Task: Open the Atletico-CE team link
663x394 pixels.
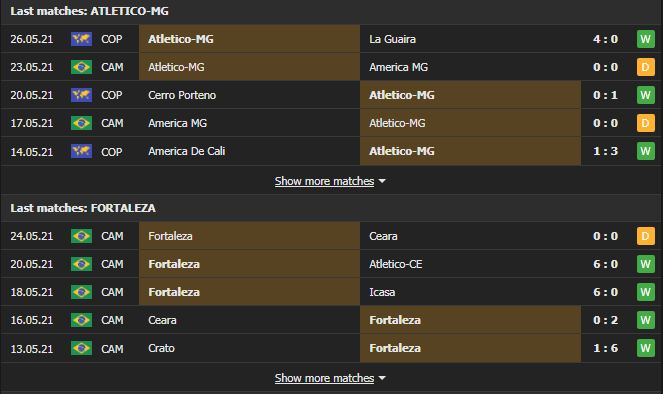Action: pyautogui.click(x=395, y=264)
